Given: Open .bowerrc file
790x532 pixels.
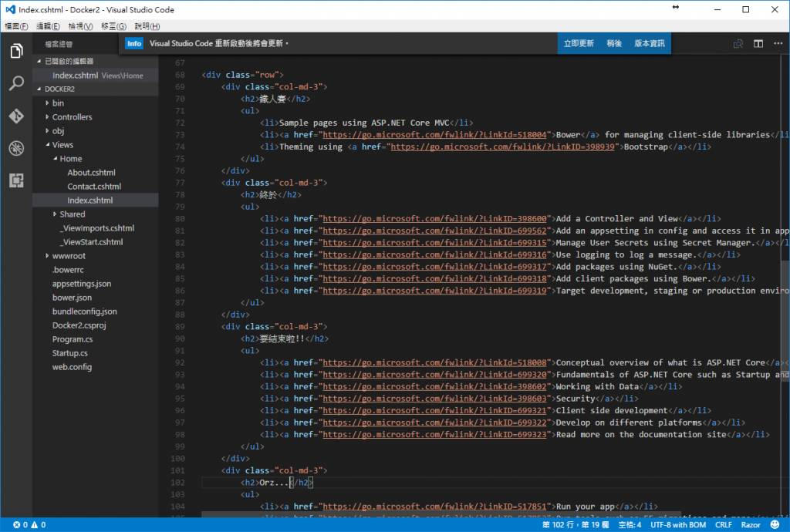Looking at the screenshot, I should 68,270.
